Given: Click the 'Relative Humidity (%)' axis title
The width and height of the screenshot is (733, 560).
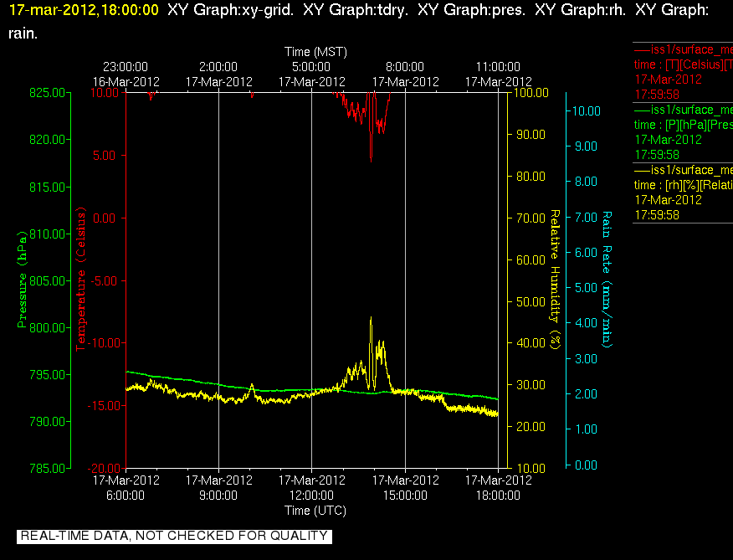Looking at the screenshot, I should tap(555, 280).
